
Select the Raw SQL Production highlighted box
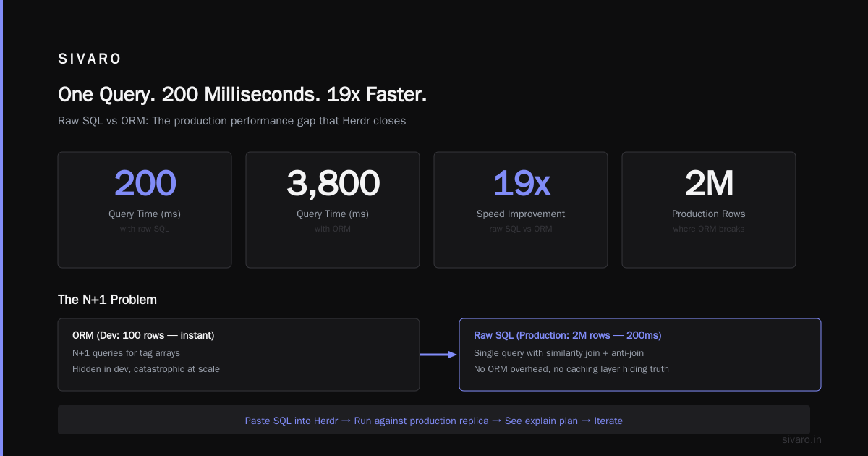coord(640,355)
